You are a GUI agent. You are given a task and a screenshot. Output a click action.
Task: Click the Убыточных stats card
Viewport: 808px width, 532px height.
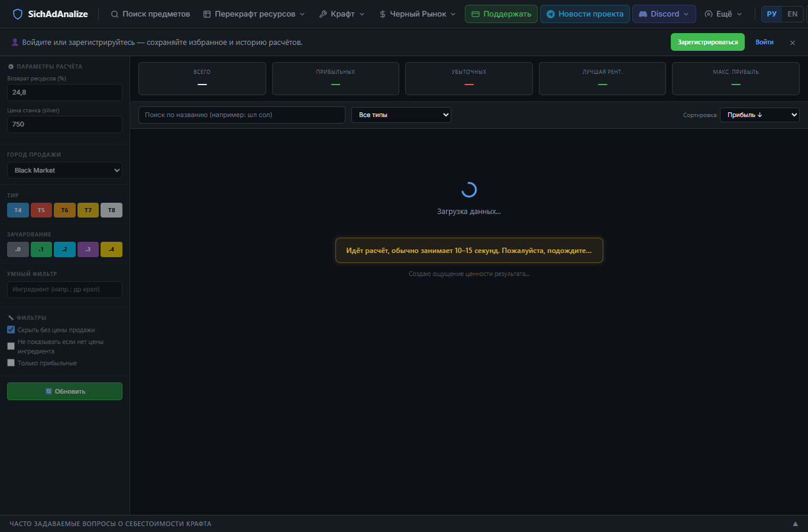(x=469, y=79)
